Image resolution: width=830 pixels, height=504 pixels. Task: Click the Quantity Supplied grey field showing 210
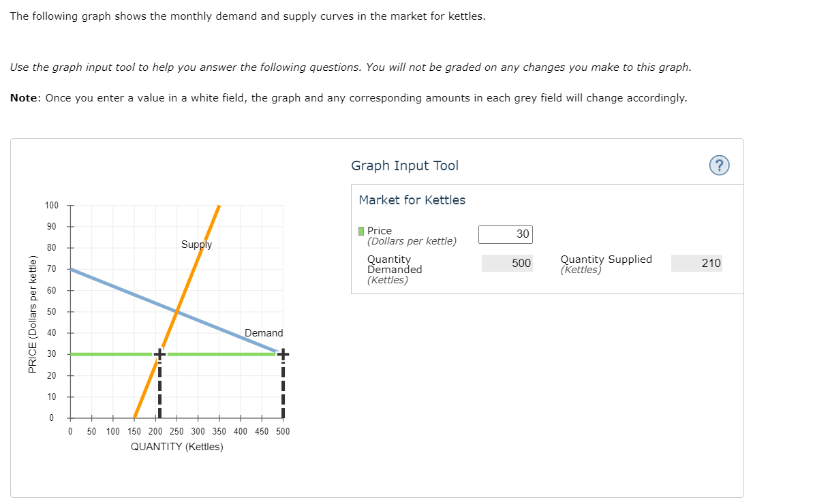(x=696, y=263)
